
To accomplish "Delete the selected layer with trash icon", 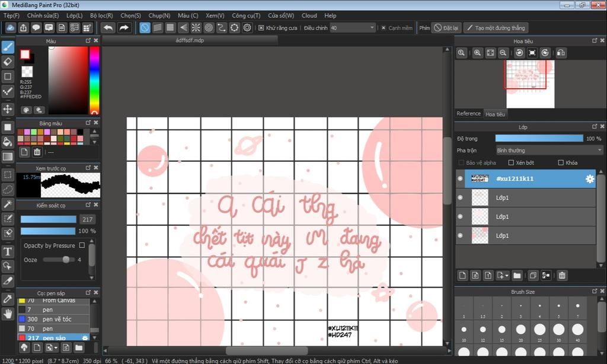I will pos(562,275).
